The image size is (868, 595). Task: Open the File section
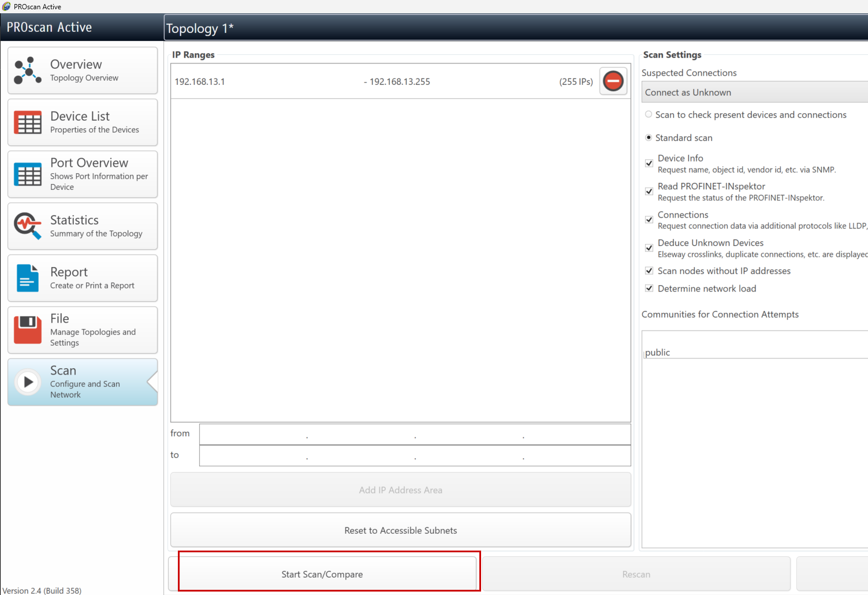point(83,330)
